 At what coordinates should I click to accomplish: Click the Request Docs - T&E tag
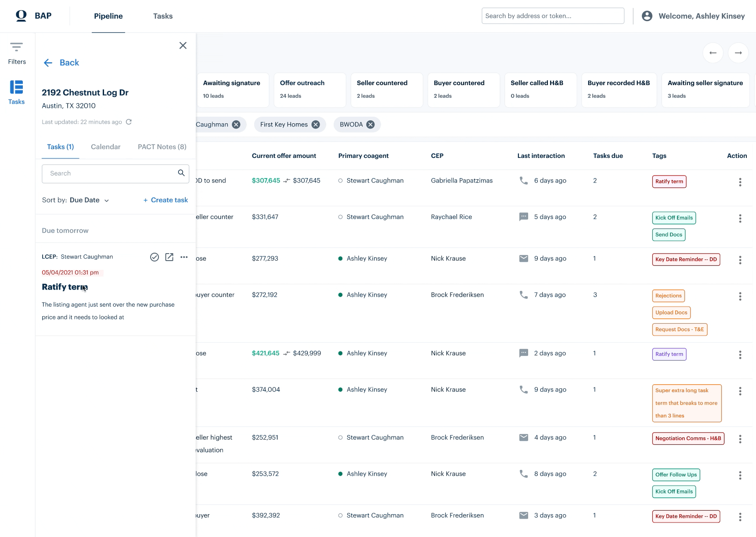[x=680, y=329]
